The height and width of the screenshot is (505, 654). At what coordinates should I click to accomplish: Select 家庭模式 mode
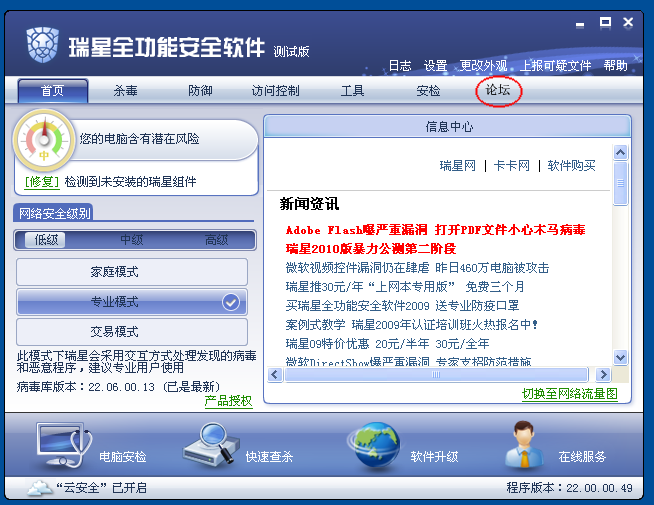coord(132,272)
